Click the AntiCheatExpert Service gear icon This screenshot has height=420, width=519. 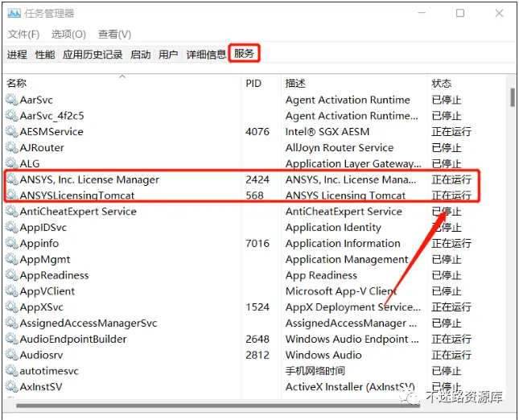click(11, 211)
